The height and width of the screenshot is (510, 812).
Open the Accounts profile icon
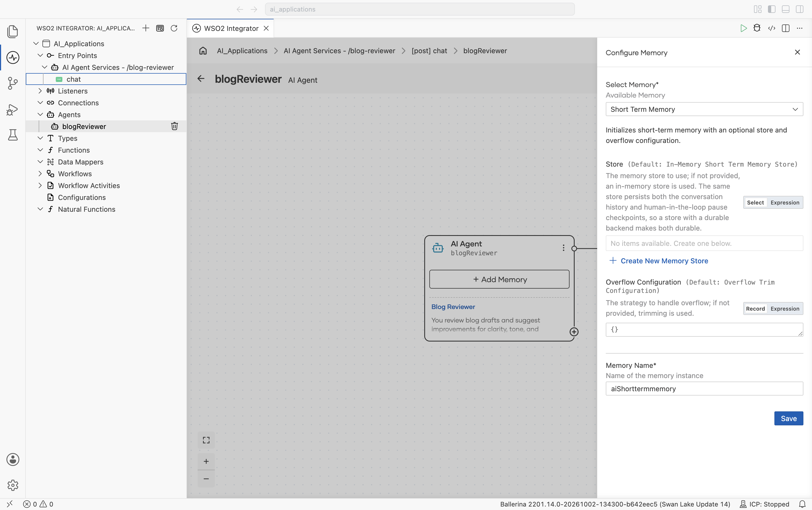[13, 459]
